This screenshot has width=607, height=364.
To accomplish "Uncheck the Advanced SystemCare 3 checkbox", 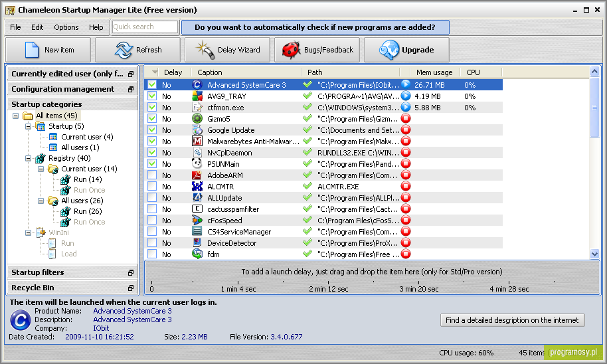I will coord(152,85).
